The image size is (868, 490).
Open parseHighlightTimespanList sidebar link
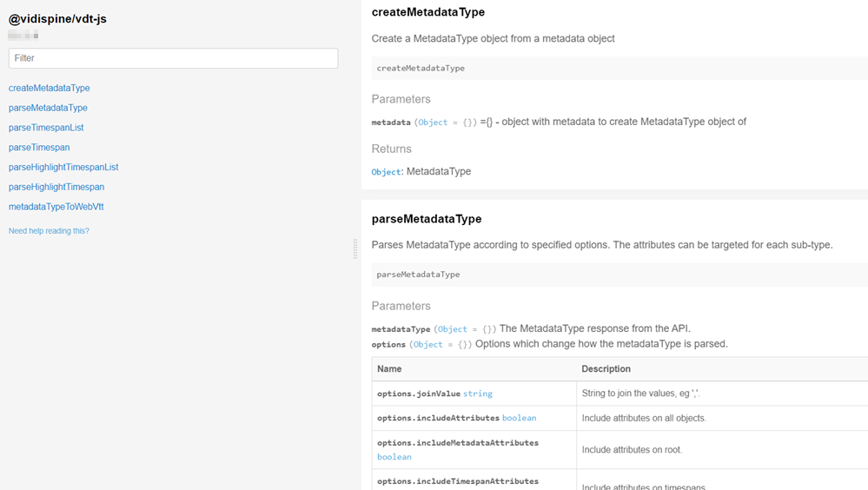63,167
